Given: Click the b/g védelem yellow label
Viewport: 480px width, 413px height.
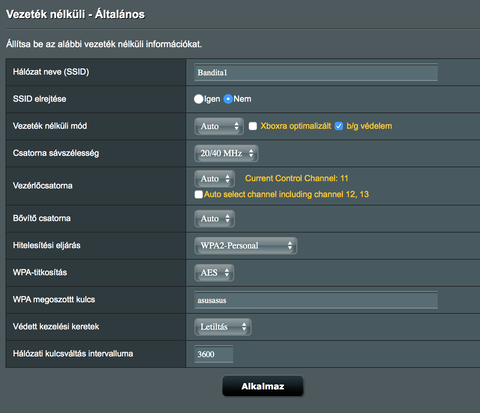Looking at the screenshot, I should click(x=369, y=126).
